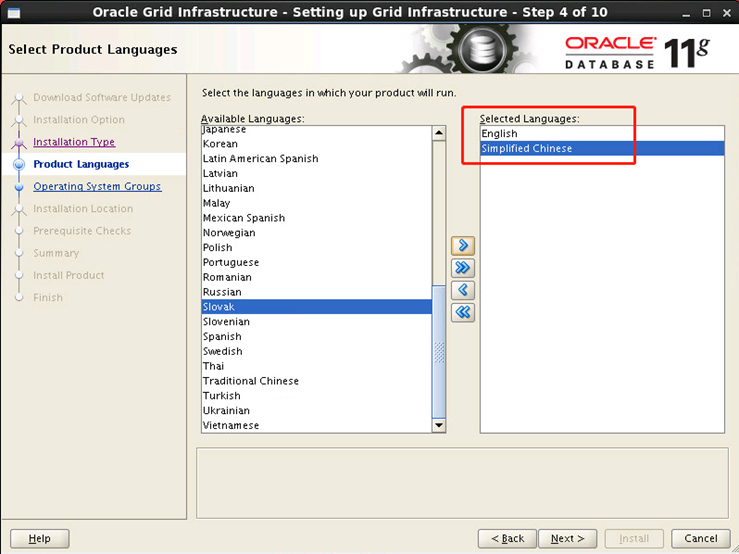Select Simplified Chinese in selected languages
This screenshot has height=554, width=739.
click(602, 149)
